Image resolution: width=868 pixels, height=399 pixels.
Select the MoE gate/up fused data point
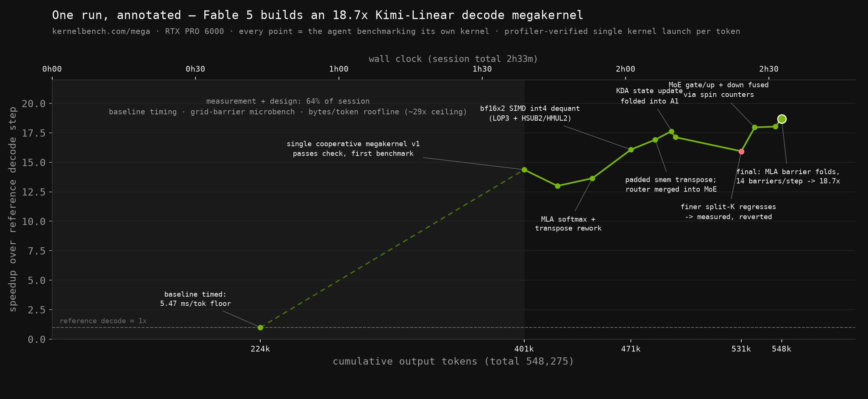(x=754, y=127)
